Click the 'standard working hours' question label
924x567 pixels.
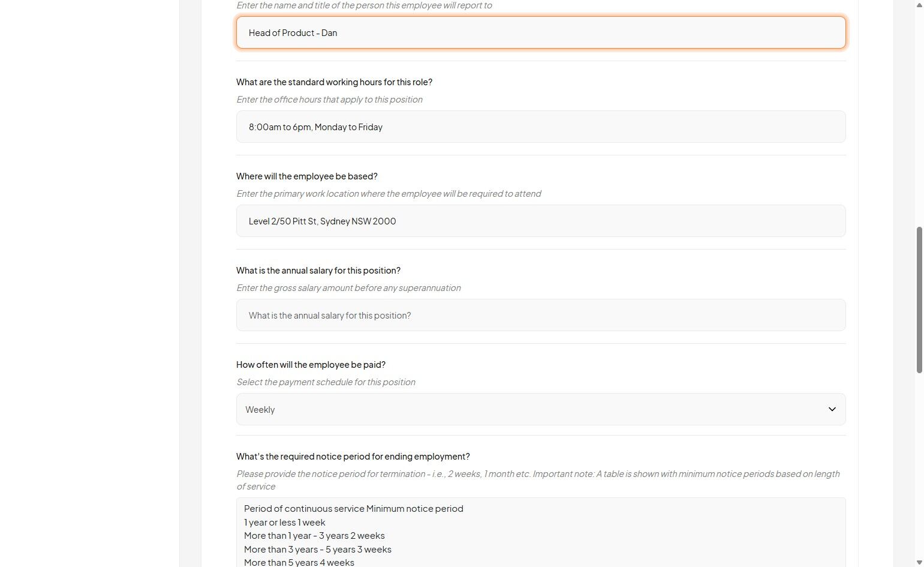pyautogui.click(x=334, y=82)
